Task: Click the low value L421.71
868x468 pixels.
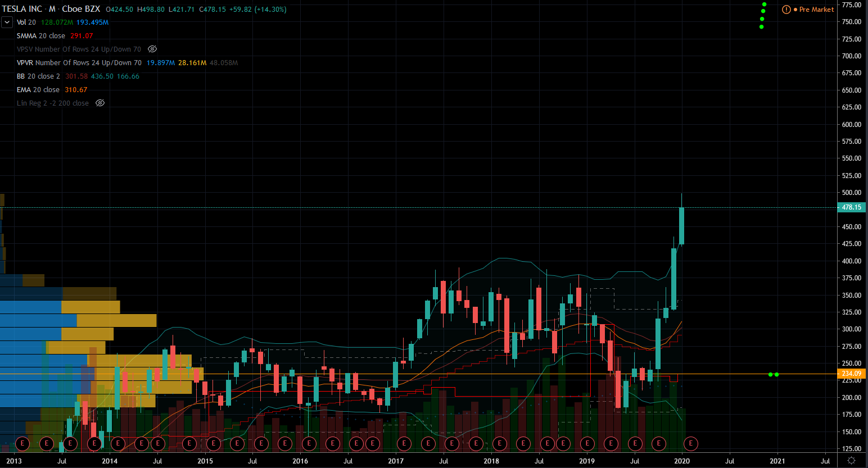Action: coord(182,10)
